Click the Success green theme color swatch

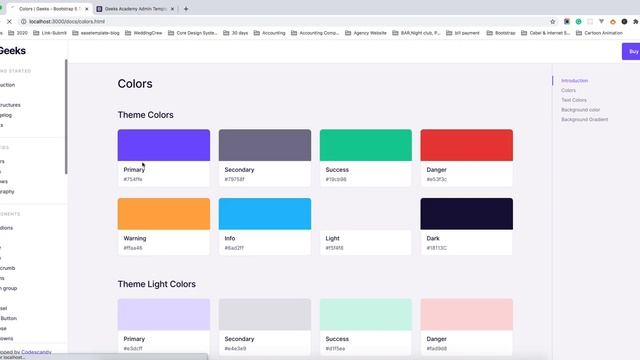(366, 145)
